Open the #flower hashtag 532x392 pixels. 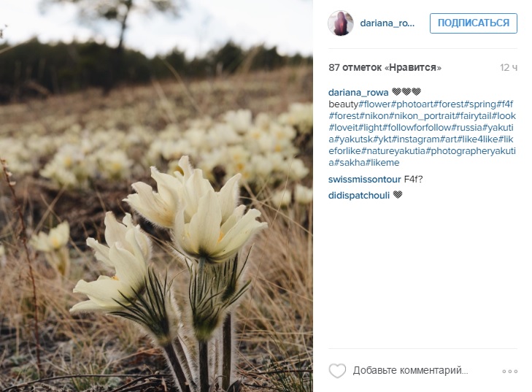(375, 104)
